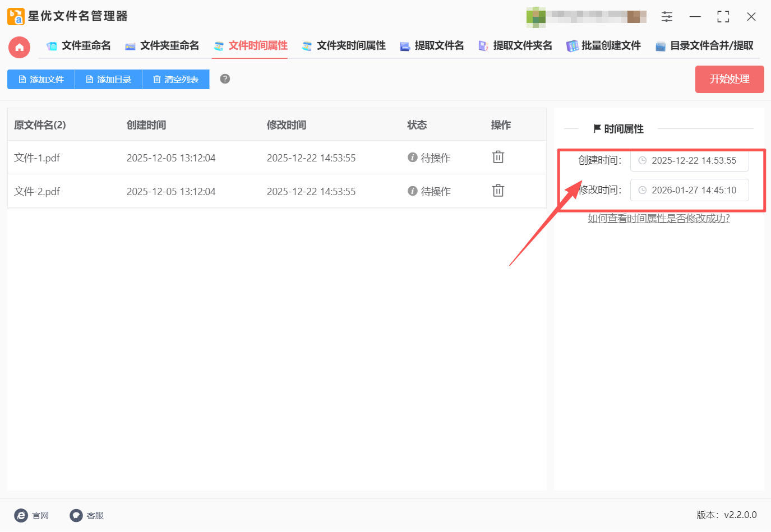Open 如何查看时间属性是否修改成功 link

(658, 218)
